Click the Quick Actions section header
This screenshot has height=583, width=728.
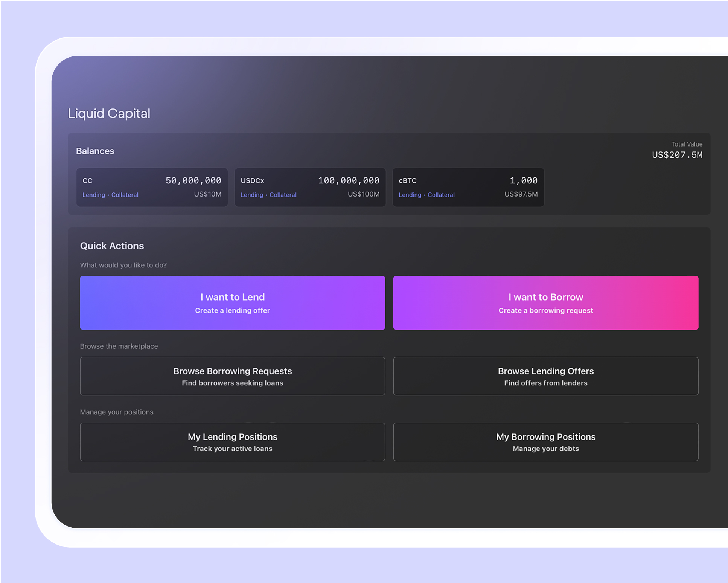(x=111, y=246)
